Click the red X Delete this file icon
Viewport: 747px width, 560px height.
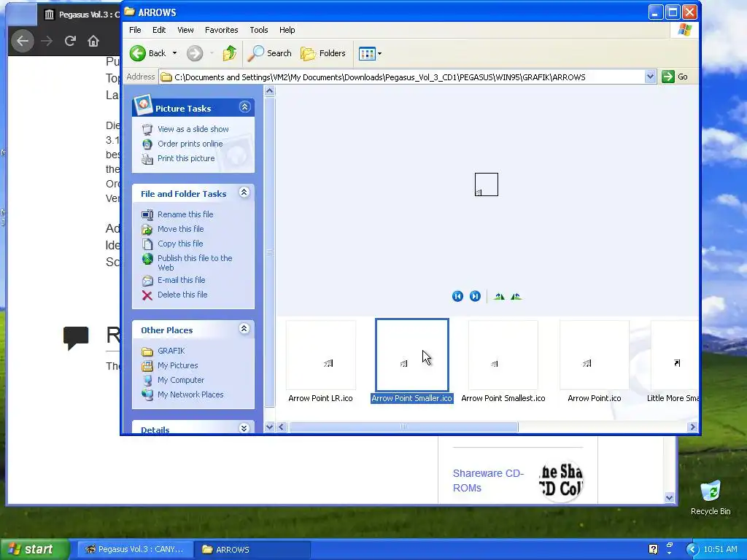pyautogui.click(x=147, y=295)
